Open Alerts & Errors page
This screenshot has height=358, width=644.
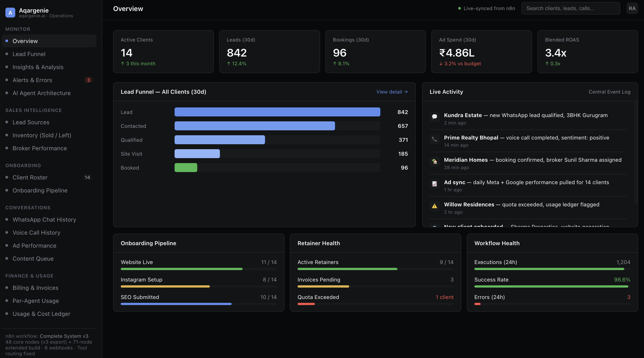(49, 80)
